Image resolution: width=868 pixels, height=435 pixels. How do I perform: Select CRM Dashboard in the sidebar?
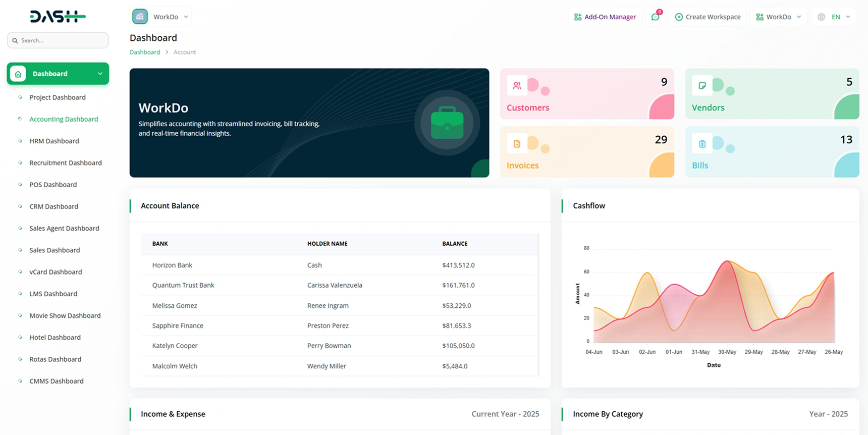53,206
